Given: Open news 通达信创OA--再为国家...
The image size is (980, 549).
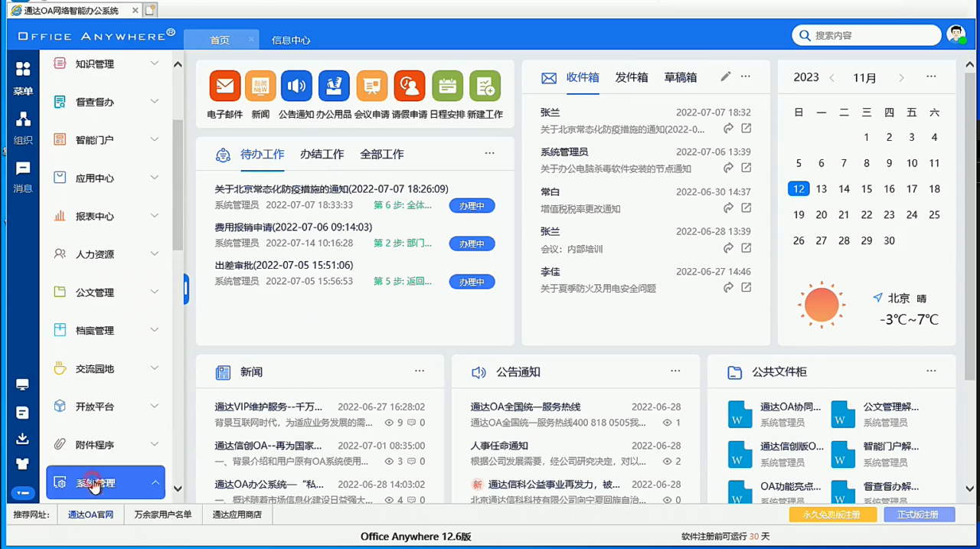Looking at the screenshot, I should [269, 446].
